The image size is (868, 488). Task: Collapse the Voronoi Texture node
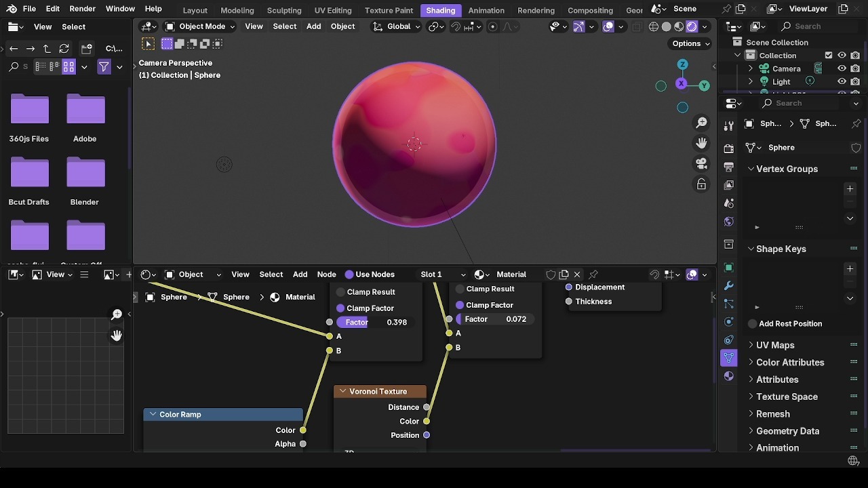[x=342, y=391]
